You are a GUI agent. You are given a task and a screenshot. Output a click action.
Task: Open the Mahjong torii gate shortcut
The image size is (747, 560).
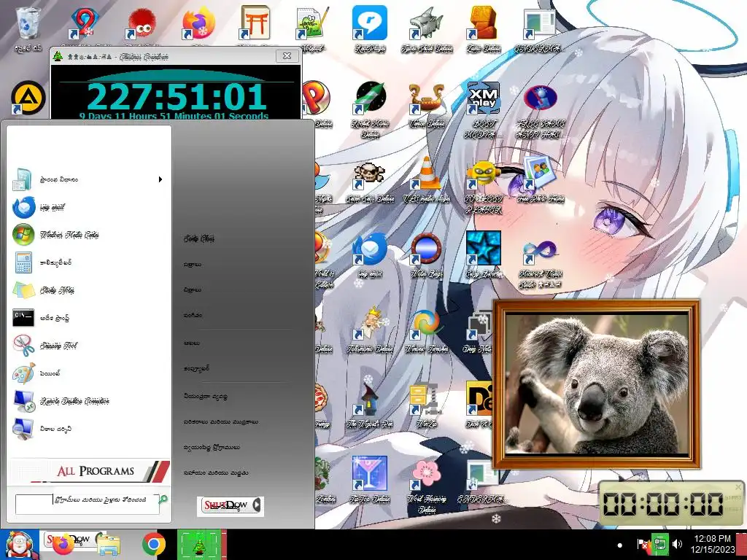(x=256, y=23)
